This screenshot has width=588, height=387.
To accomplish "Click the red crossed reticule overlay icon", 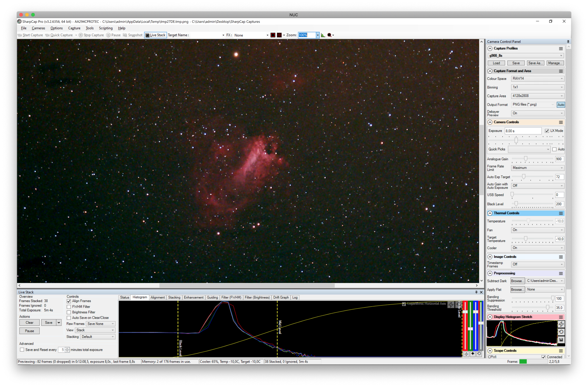I will pos(279,35).
